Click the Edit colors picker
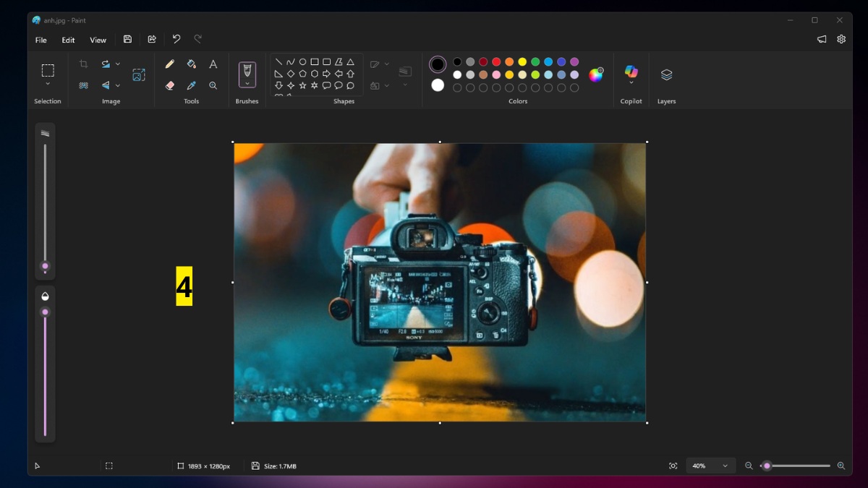This screenshot has height=488, width=868. coord(595,74)
